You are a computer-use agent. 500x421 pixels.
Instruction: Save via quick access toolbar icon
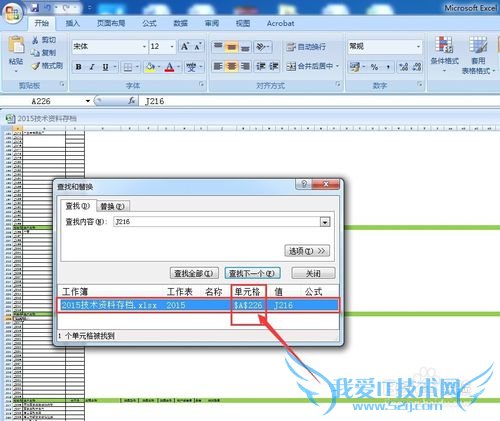35,8
